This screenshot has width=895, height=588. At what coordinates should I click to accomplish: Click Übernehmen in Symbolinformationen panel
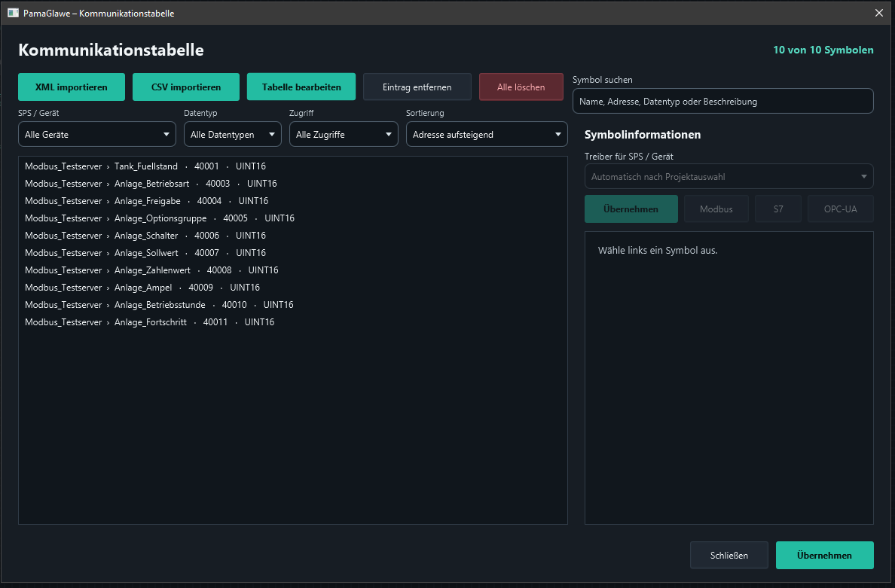pyautogui.click(x=631, y=209)
